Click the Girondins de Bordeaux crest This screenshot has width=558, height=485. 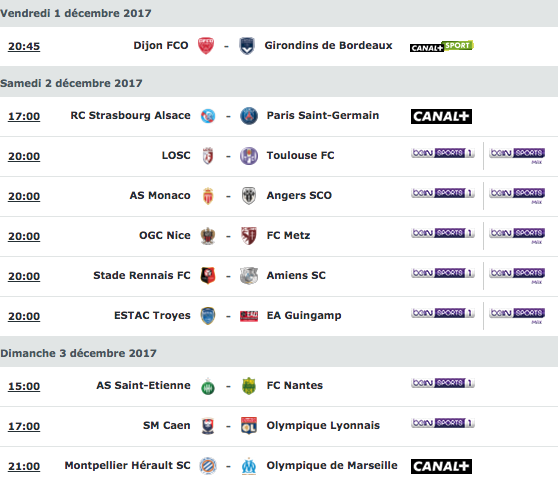click(247, 46)
